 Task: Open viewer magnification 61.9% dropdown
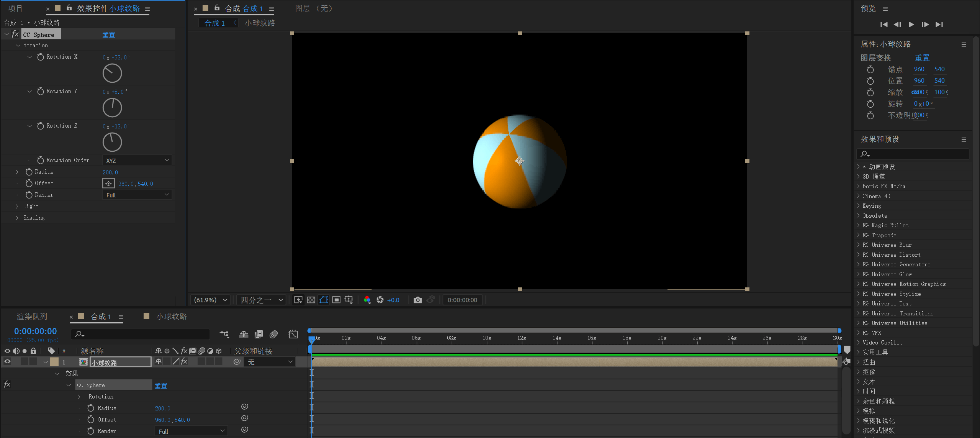point(210,300)
